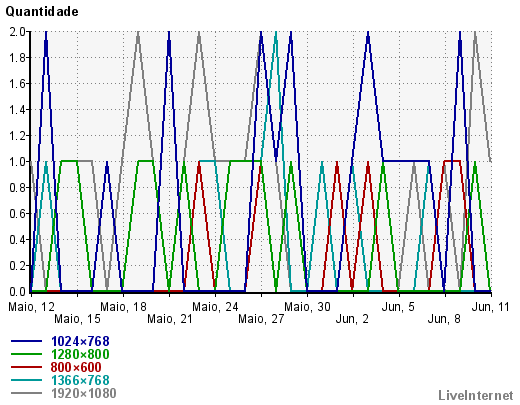This screenshot has width=520, height=405.
Task: Click the green 1280×800 legend line
Action: [x=26, y=354]
